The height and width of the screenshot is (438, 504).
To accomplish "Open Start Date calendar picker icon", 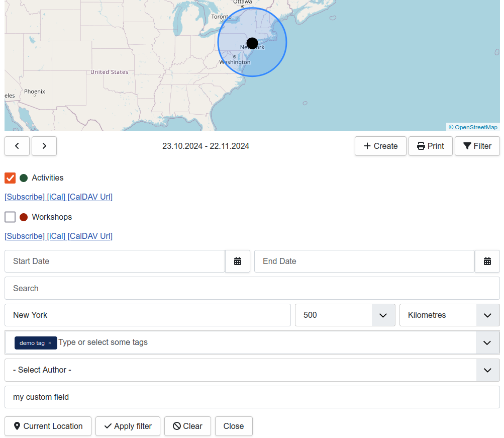I will click(238, 261).
